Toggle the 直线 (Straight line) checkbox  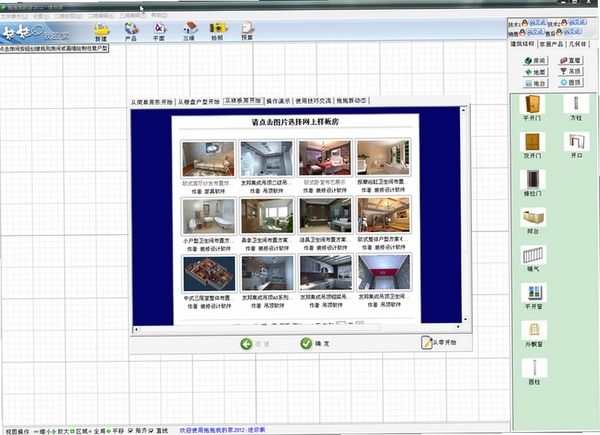(x=151, y=431)
